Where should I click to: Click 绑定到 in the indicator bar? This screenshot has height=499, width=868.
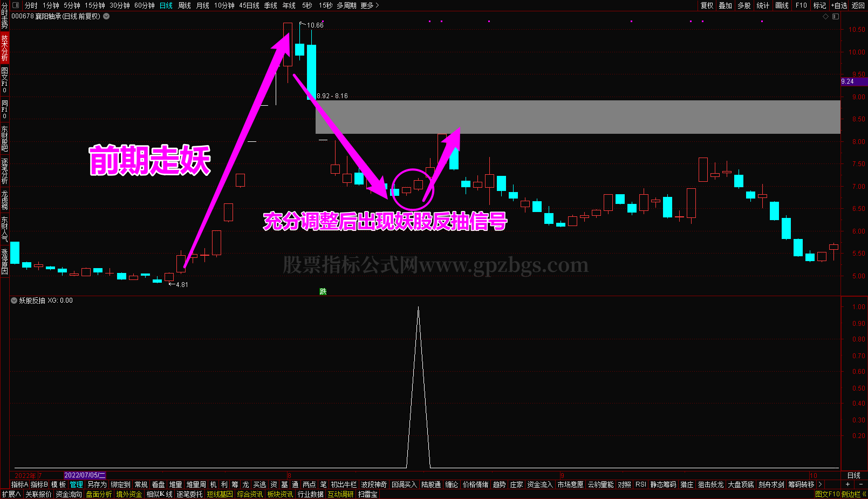[x=120, y=484]
